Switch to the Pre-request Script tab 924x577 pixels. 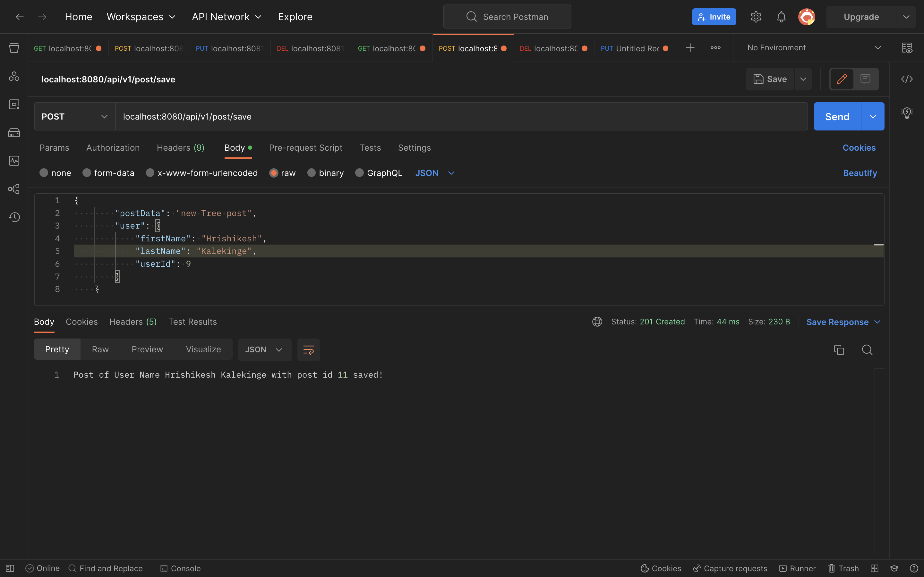[305, 148]
